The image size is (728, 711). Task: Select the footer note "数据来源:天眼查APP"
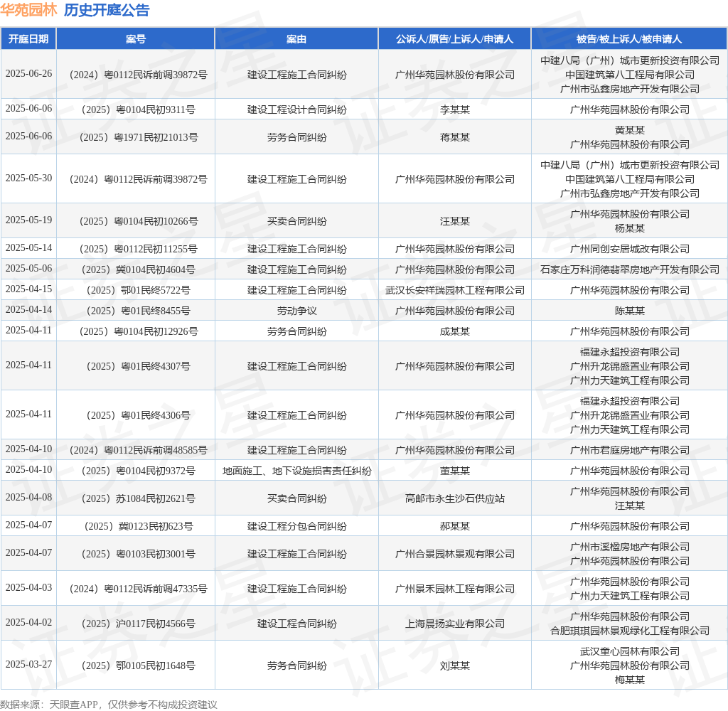tap(49, 705)
